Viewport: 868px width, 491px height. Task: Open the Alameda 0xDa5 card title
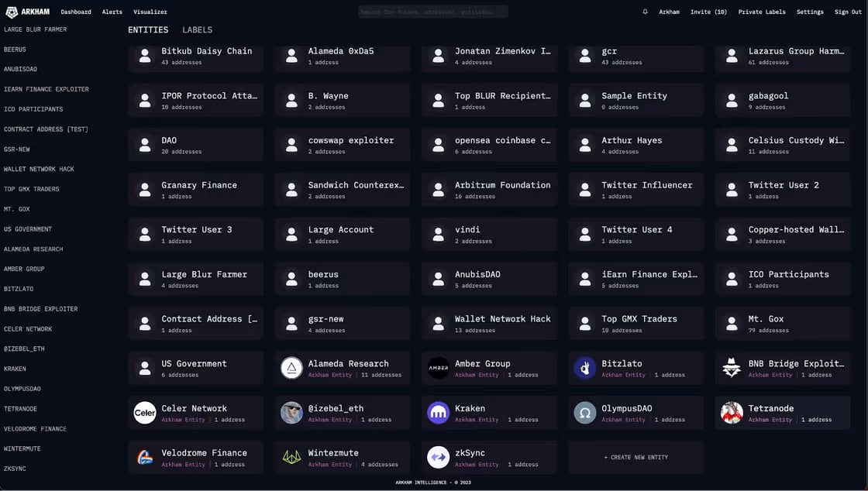(x=341, y=51)
